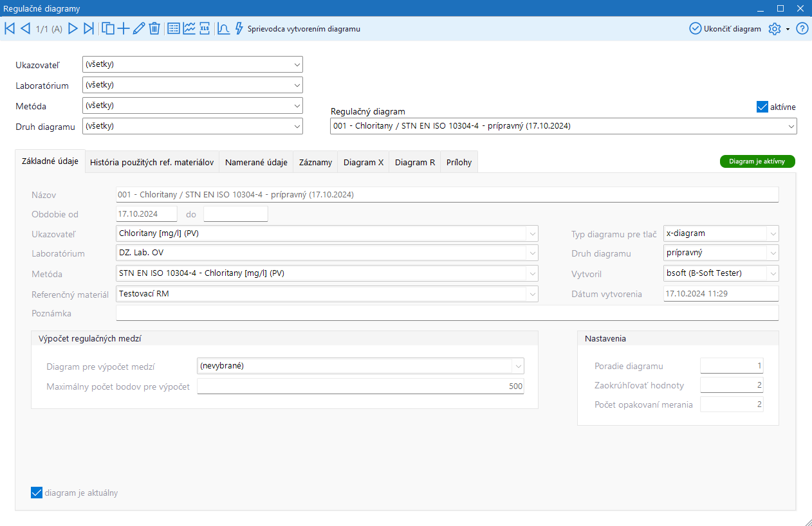
Task: Delete diagram using trash icon
Action: click(x=154, y=28)
